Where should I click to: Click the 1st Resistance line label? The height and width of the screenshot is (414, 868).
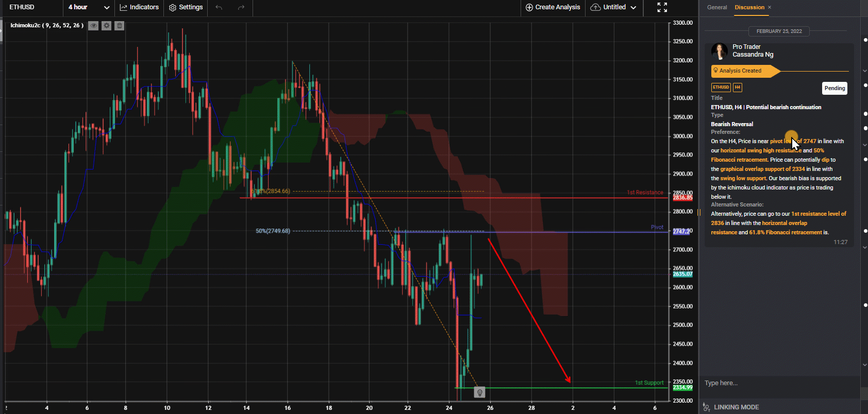click(x=645, y=193)
